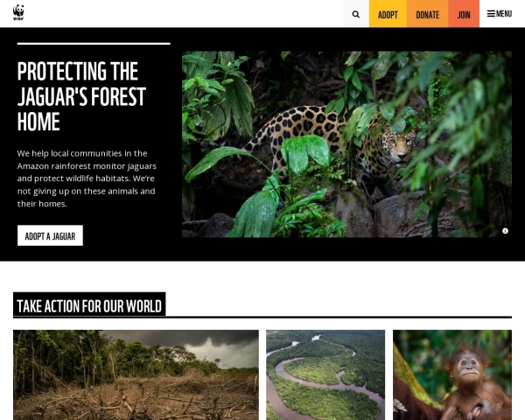Select the ADOPT tab in header
The image size is (525, 420).
pyautogui.click(x=388, y=14)
